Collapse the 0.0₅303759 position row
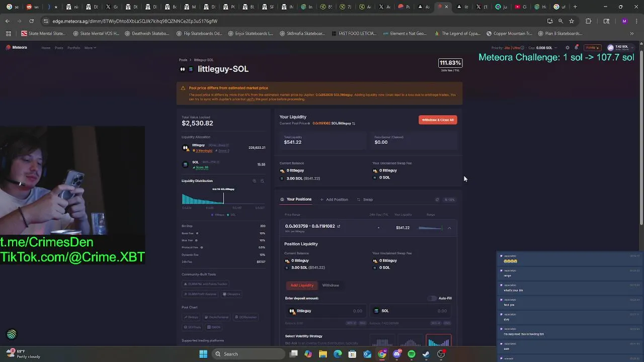This screenshot has height=362, width=644. (x=449, y=228)
